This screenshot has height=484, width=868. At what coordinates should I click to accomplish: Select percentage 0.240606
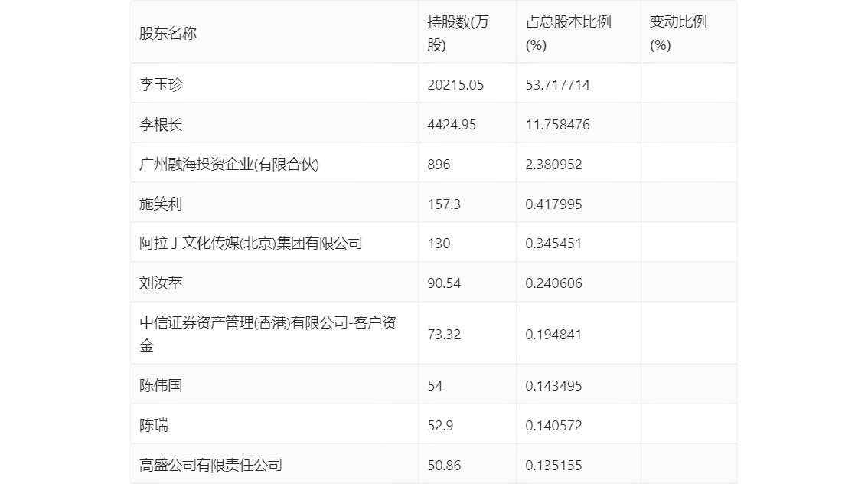[553, 283]
